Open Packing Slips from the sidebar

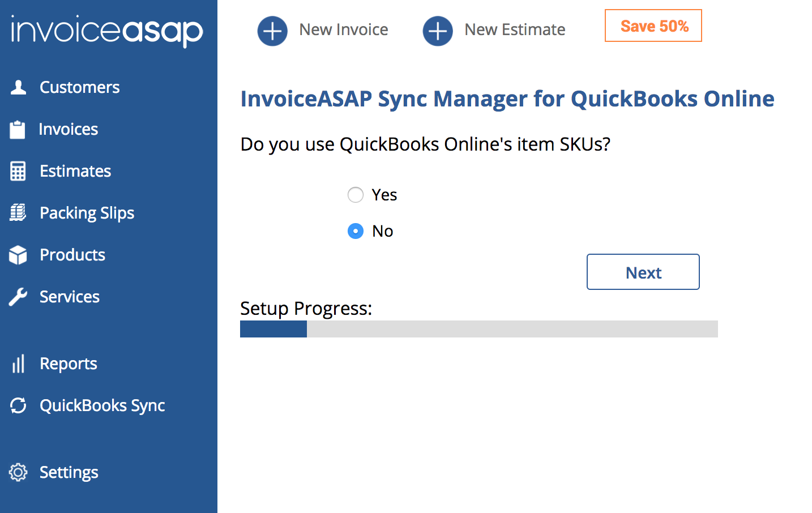[87, 213]
